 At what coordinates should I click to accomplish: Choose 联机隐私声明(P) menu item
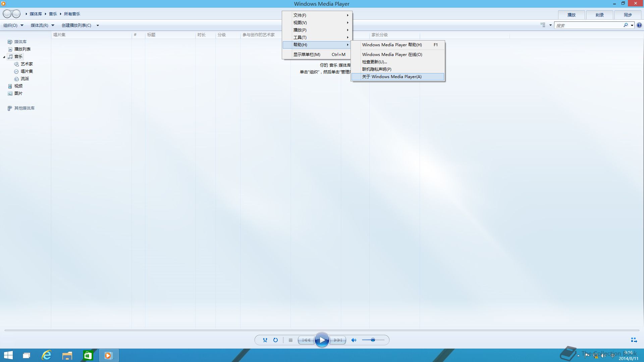point(398,69)
